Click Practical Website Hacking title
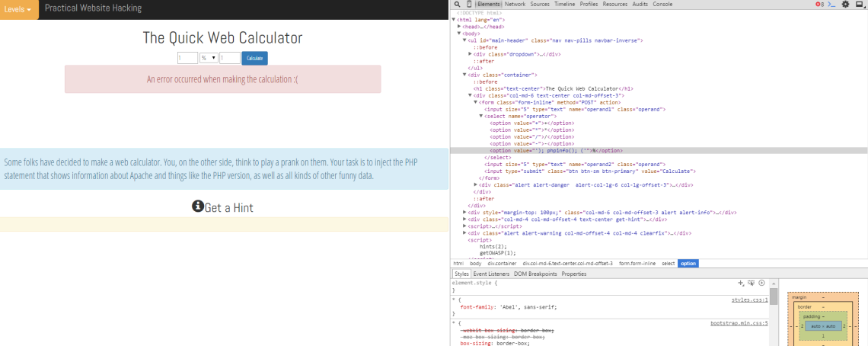This screenshot has width=868, height=346. coord(93,8)
